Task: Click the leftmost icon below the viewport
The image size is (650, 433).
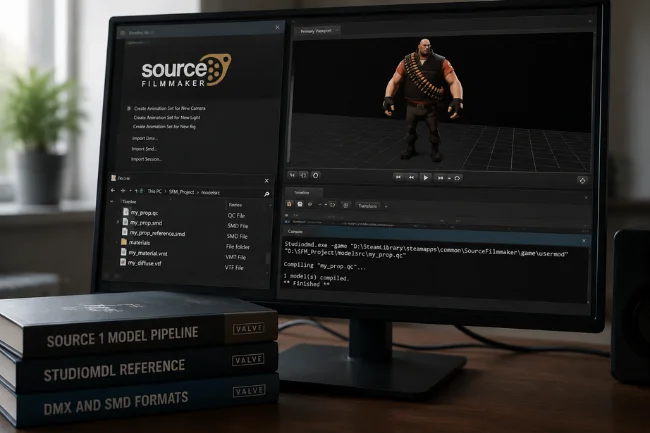Action: click(292, 175)
